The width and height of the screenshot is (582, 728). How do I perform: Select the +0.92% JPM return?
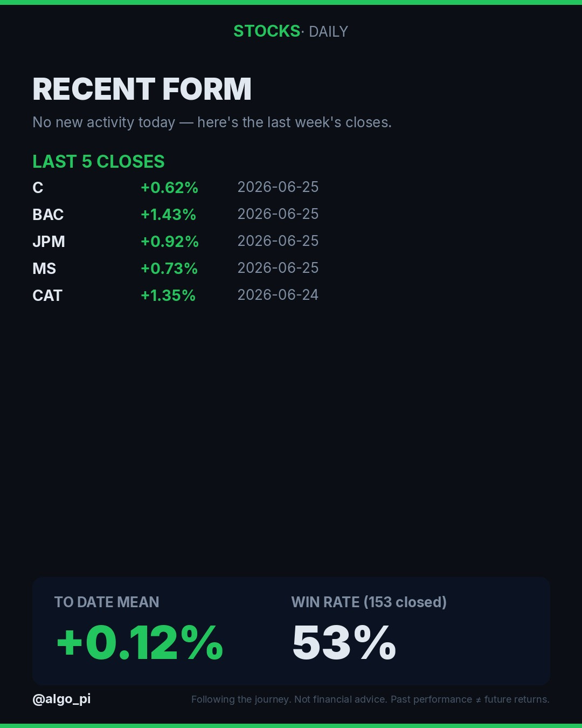170,242
